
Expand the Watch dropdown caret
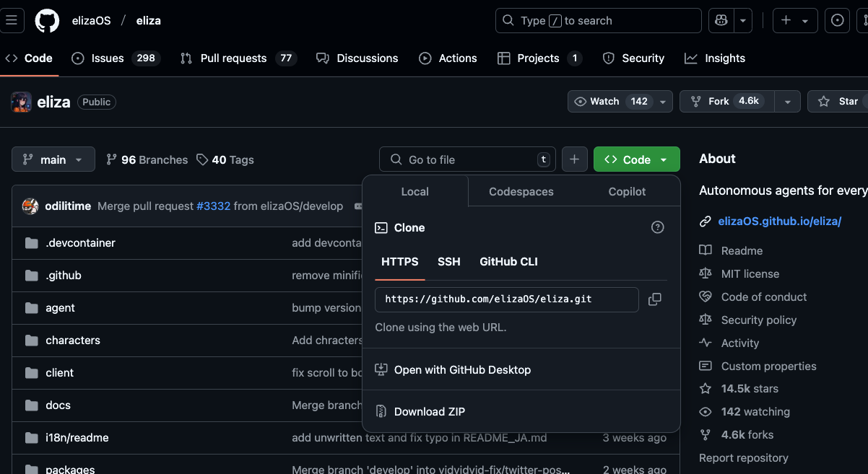click(x=662, y=101)
